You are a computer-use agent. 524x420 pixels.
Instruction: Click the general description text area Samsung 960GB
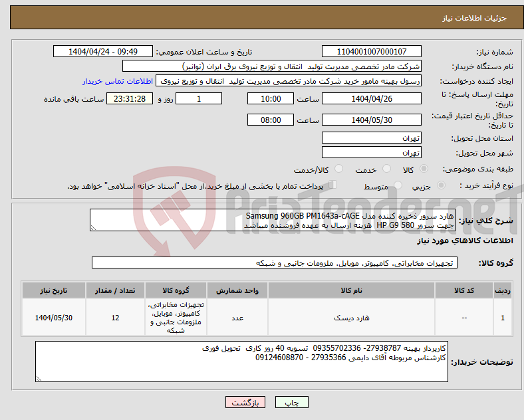(x=273, y=221)
